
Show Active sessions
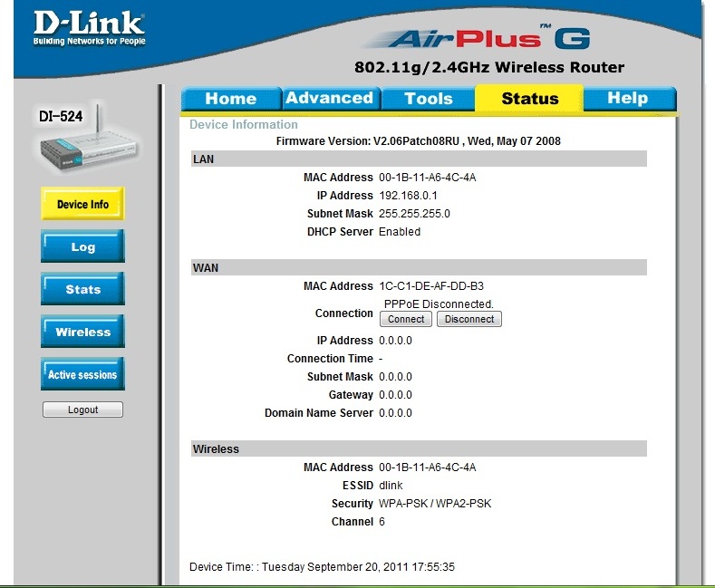pos(82,374)
